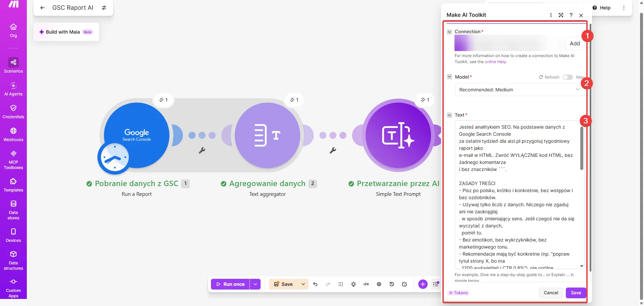
Task: Collapse the Connection section
Action: [x=449, y=32]
